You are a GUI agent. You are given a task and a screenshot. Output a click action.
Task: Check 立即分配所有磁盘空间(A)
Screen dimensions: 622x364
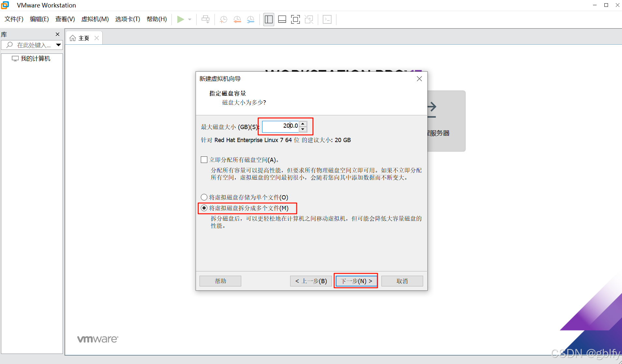204,160
